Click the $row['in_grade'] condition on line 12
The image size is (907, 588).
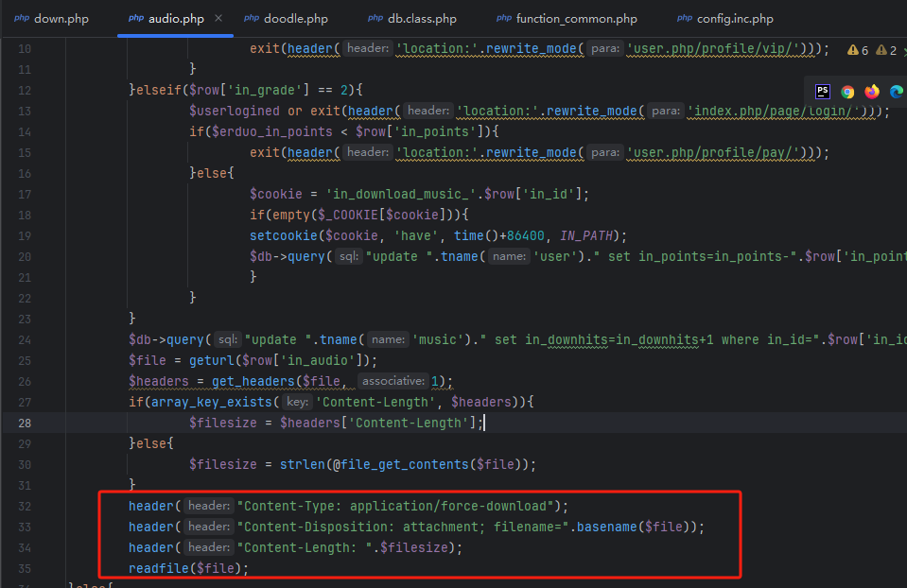tap(249, 90)
